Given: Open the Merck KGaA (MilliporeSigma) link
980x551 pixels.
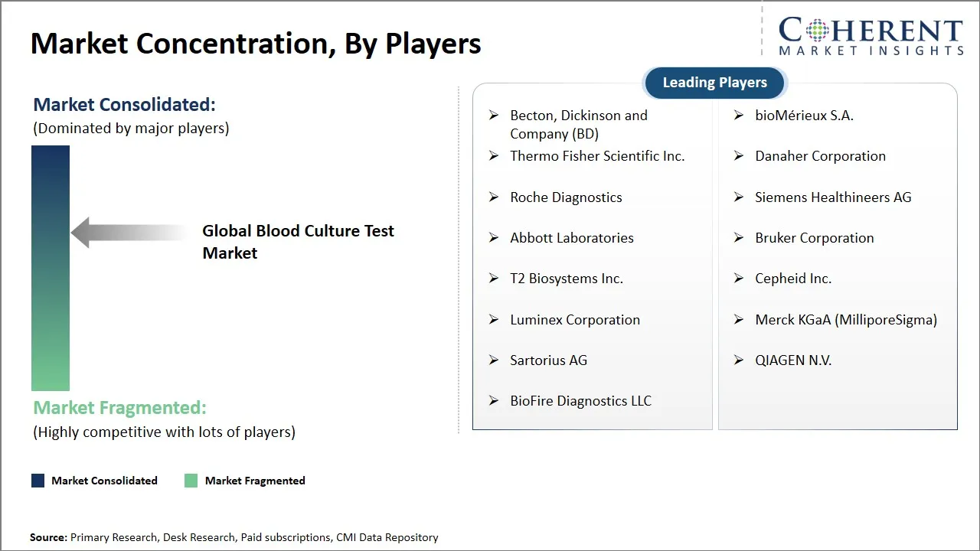Looking at the screenshot, I should 846,319.
